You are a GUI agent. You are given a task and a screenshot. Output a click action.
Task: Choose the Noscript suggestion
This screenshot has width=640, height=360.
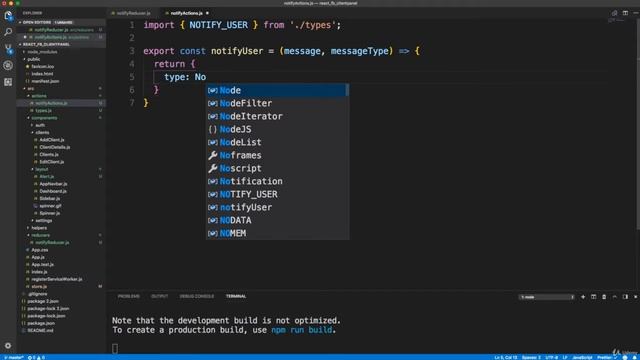tap(277, 168)
